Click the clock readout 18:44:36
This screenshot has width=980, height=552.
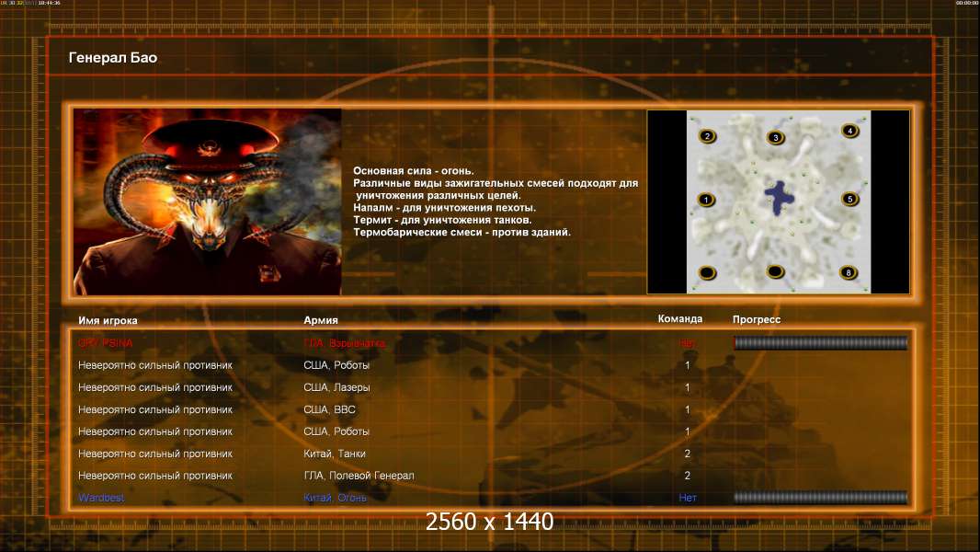50,3
